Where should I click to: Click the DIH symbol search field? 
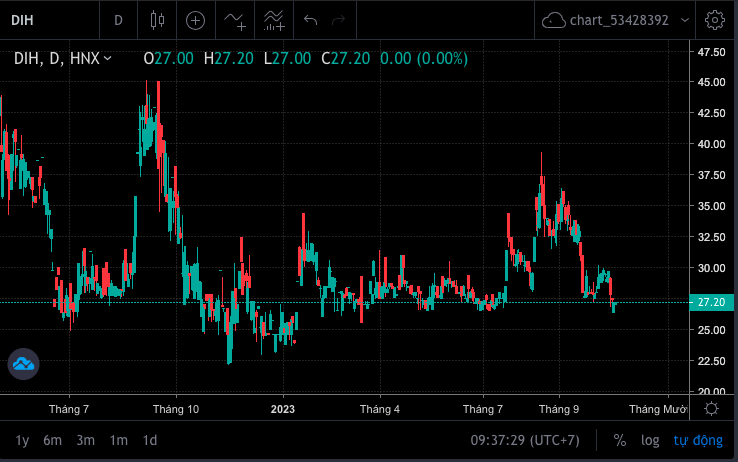coord(45,19)
